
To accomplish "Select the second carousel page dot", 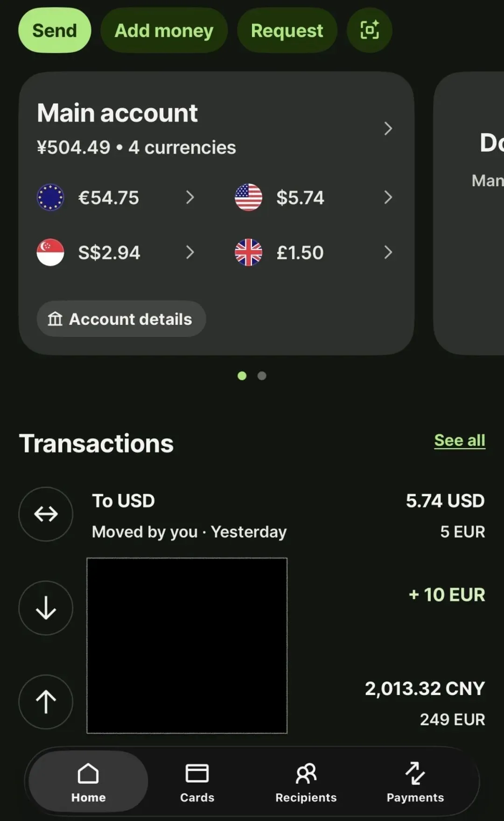I will tap(262, 376).
